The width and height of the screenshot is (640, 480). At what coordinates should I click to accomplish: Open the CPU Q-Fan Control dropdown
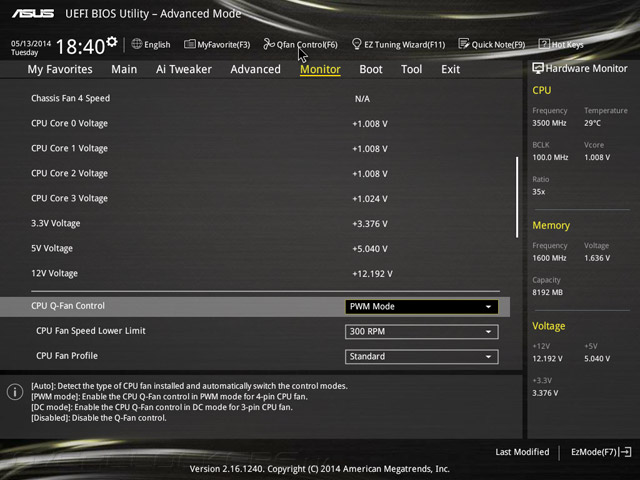click(x=422, y=307)
